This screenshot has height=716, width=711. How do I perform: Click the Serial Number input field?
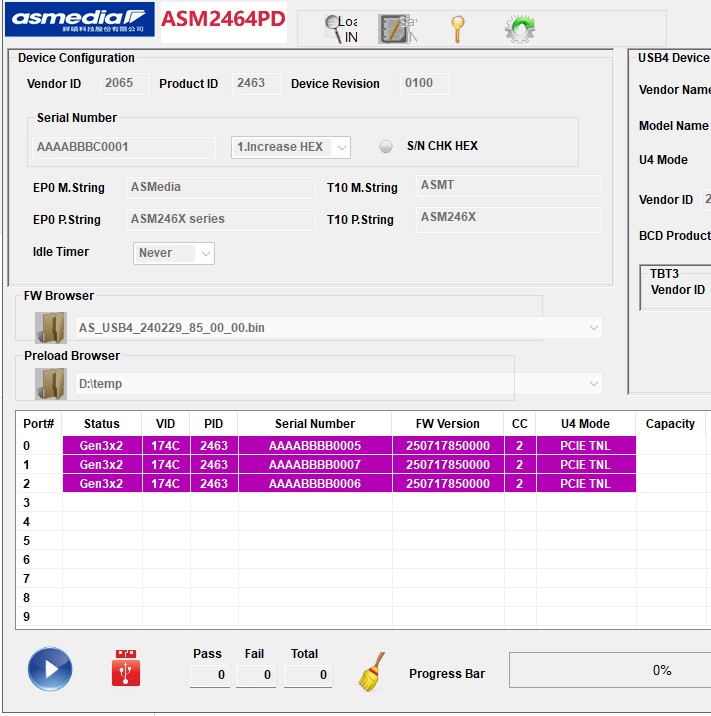coord(125,147)
